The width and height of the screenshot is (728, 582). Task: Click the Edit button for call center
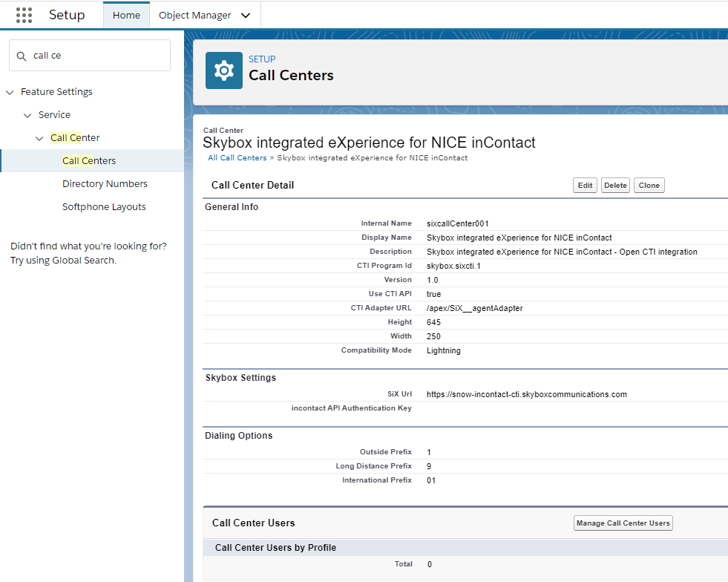coord(585,186)
